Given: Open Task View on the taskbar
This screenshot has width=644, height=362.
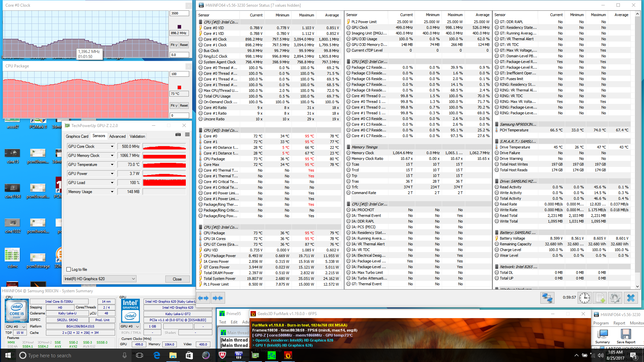Looking at the screenshot, I should [x=140, y=355].
